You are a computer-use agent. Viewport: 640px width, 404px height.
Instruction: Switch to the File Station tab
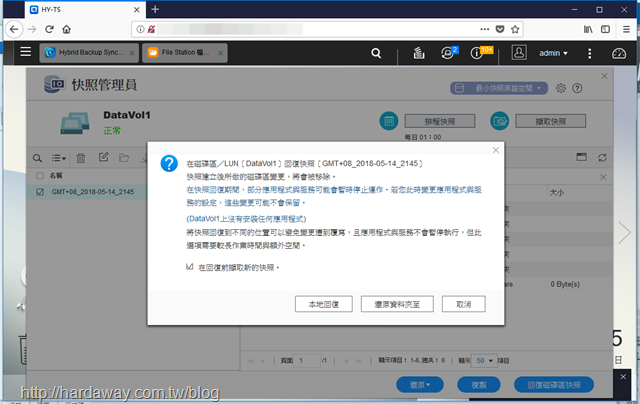(184, 53)
